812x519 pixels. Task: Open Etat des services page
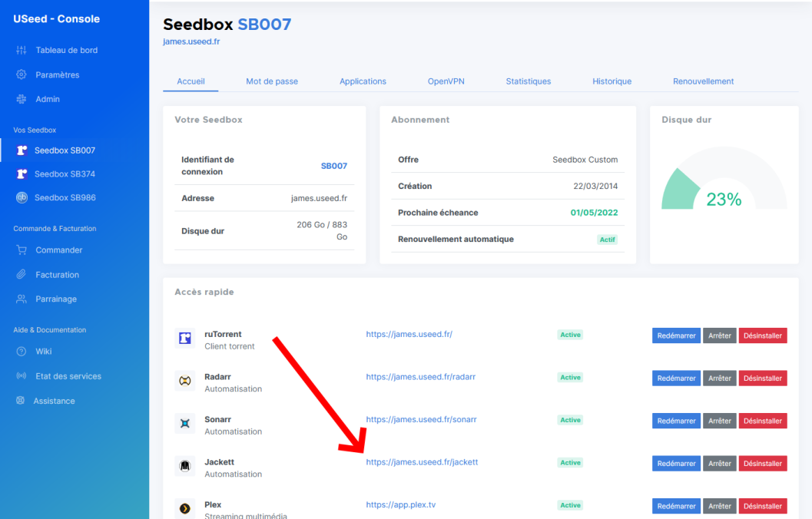tap(68, 376)
